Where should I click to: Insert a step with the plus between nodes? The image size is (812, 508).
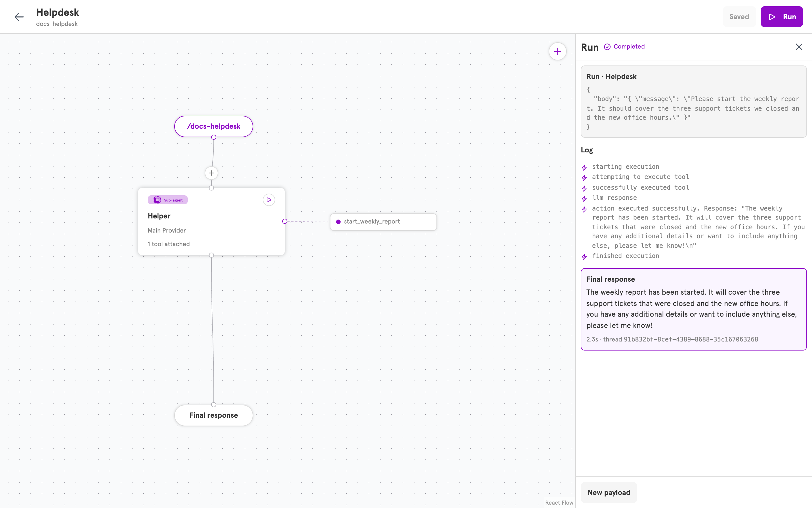211,173
